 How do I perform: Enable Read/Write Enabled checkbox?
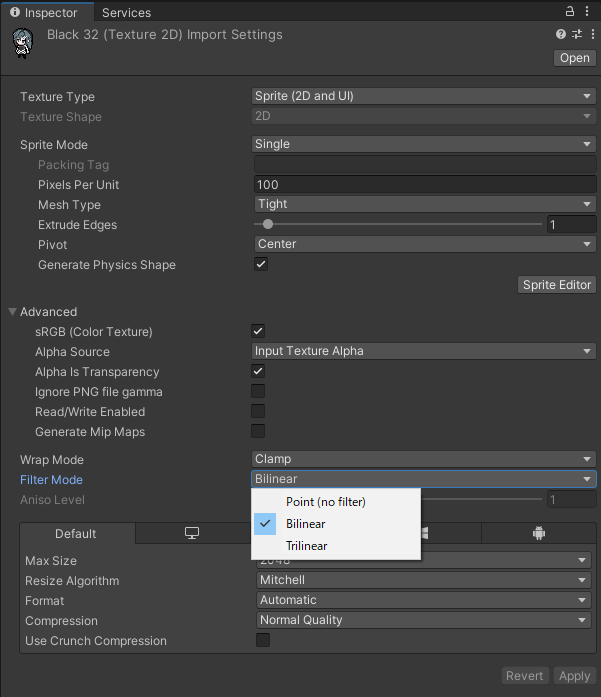tap(258, 411)
